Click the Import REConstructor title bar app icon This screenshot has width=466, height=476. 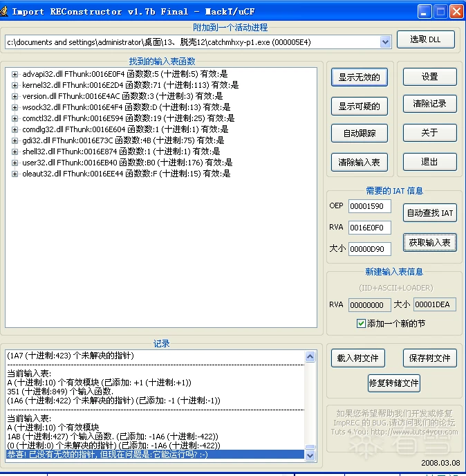(4, 12)
